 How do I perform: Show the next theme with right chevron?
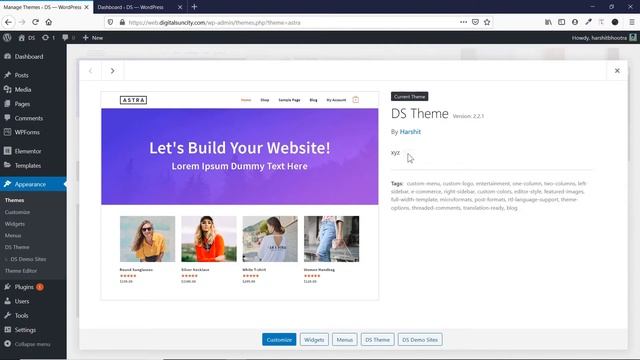pos(113,71)
